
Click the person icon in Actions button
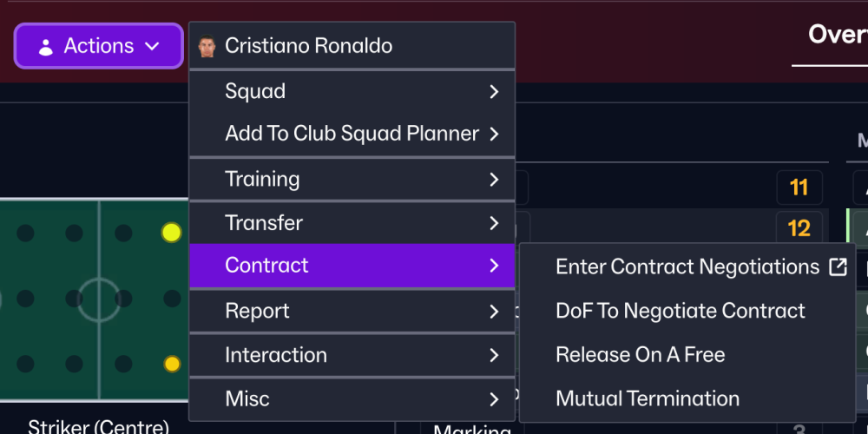(46, 47)
